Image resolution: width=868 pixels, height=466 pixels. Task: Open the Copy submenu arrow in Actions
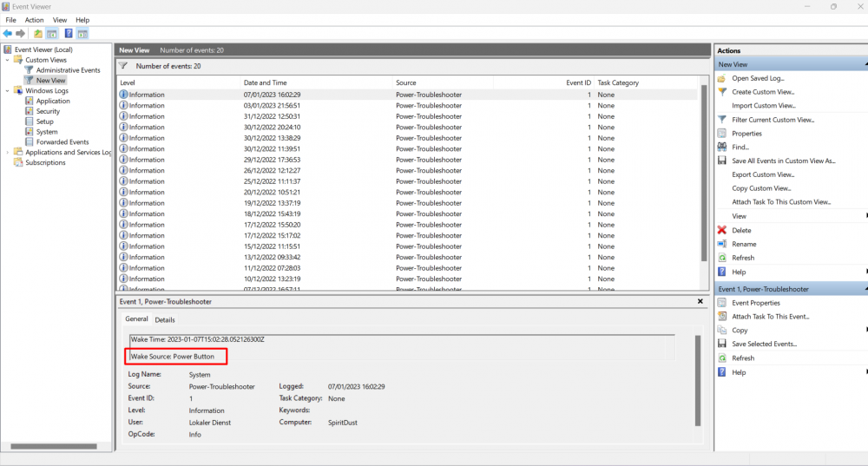coord(865,330)
